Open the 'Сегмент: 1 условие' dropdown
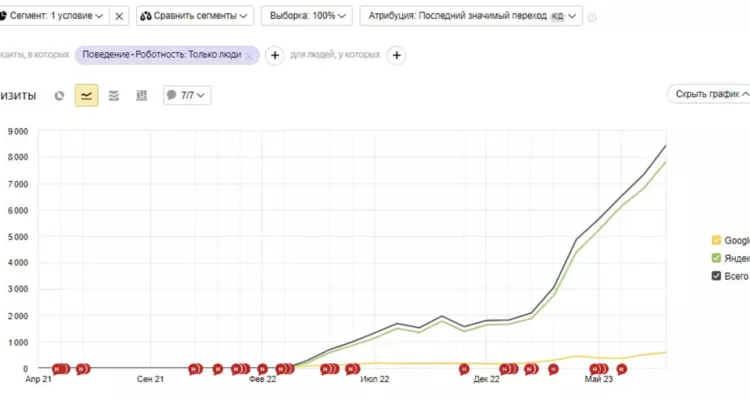The image size is (750, 400). point(52,16)
